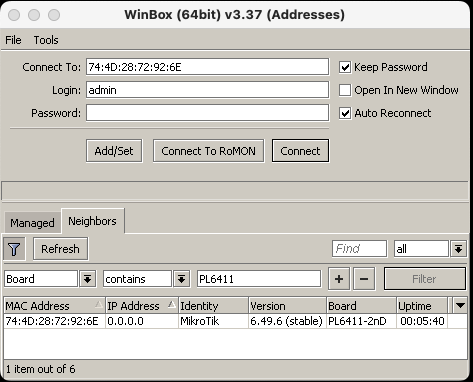
Task: Sort by the IP Address column header
Action: pos(142,306)
